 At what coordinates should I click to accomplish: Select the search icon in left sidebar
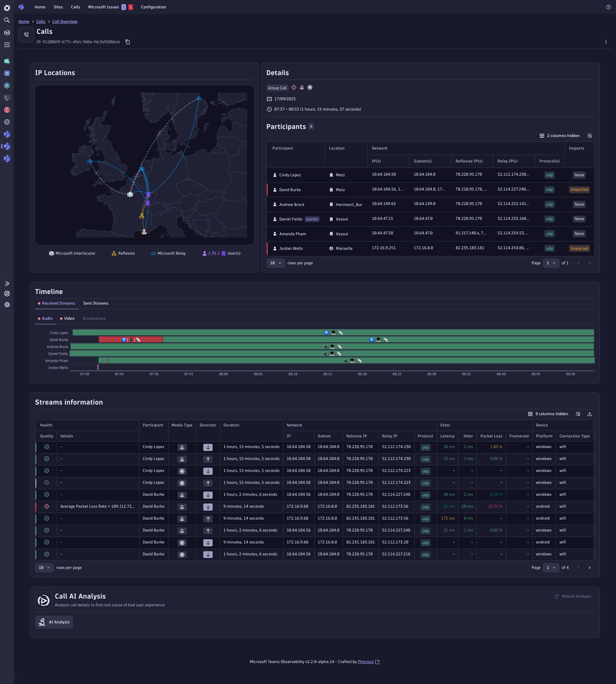[x=7, y=20]
